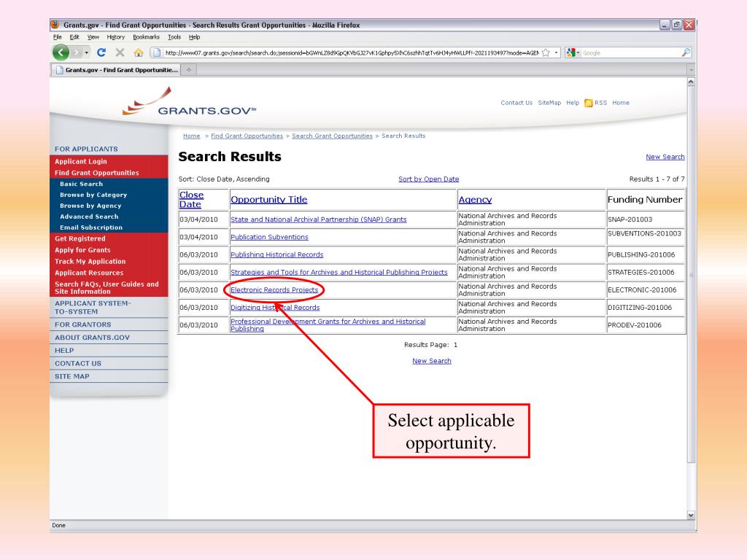747x560 pixels.
Task: Open the Publication Subventions opportunity
Action: 269,237
